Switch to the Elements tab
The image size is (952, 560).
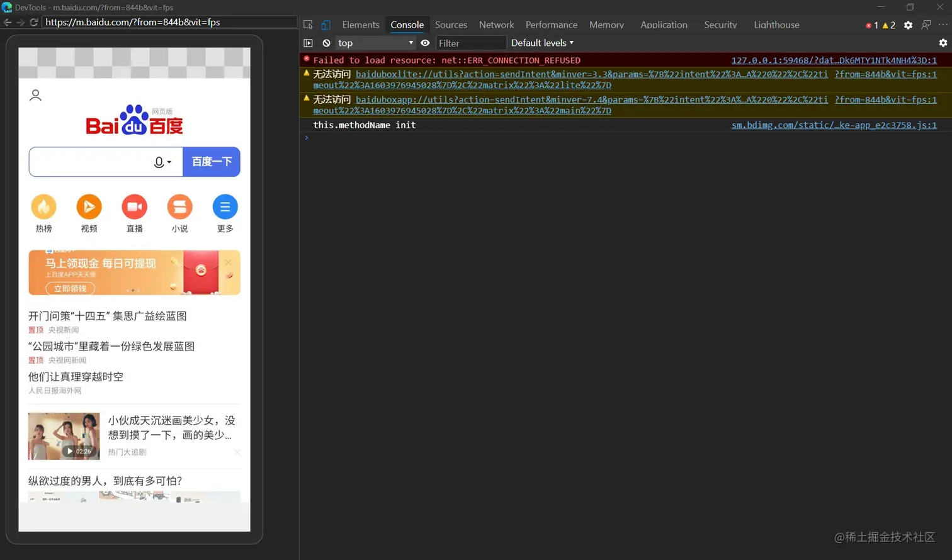click(x=361, y=25)
